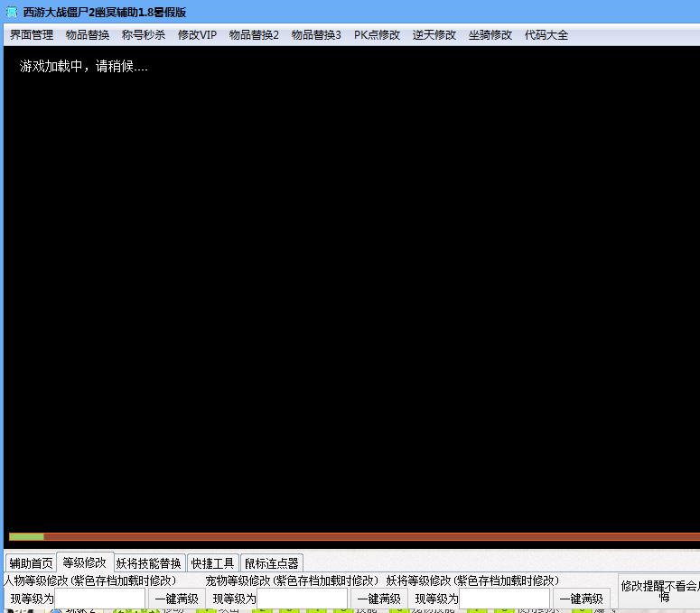Open the 代码大全 menu

point(546,35)
